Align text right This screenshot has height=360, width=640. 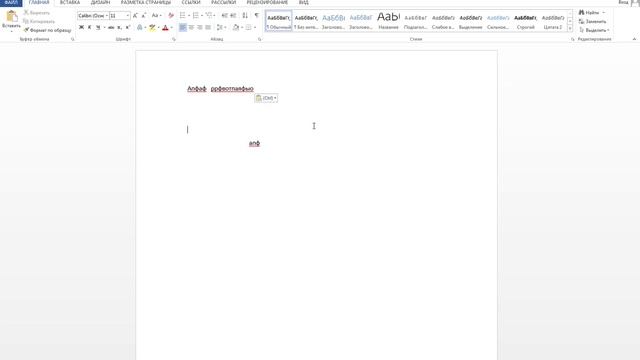coord(200,27)
